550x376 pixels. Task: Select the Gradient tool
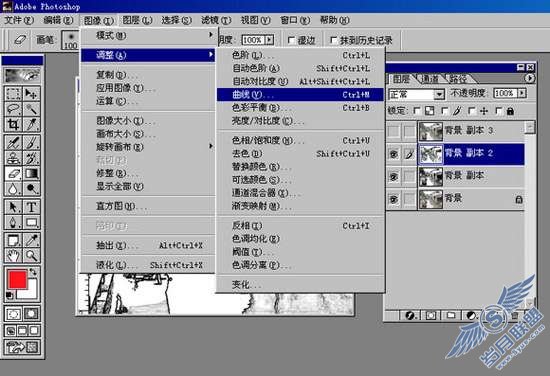pos(32,173)
